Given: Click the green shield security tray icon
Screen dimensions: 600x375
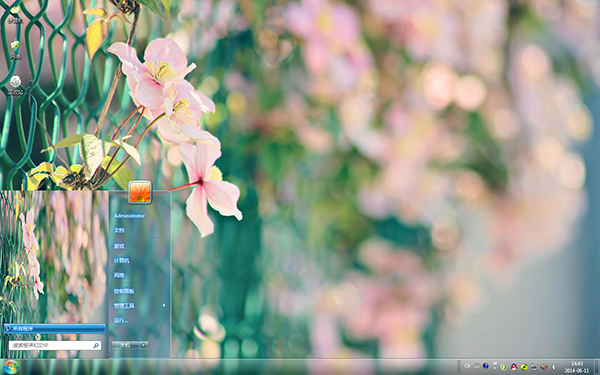Looking at the screenshot, I should [504, 367].
